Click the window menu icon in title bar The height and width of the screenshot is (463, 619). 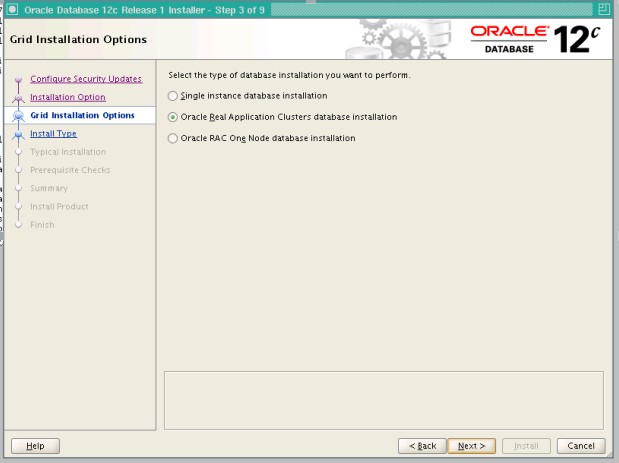pos(13,9)
